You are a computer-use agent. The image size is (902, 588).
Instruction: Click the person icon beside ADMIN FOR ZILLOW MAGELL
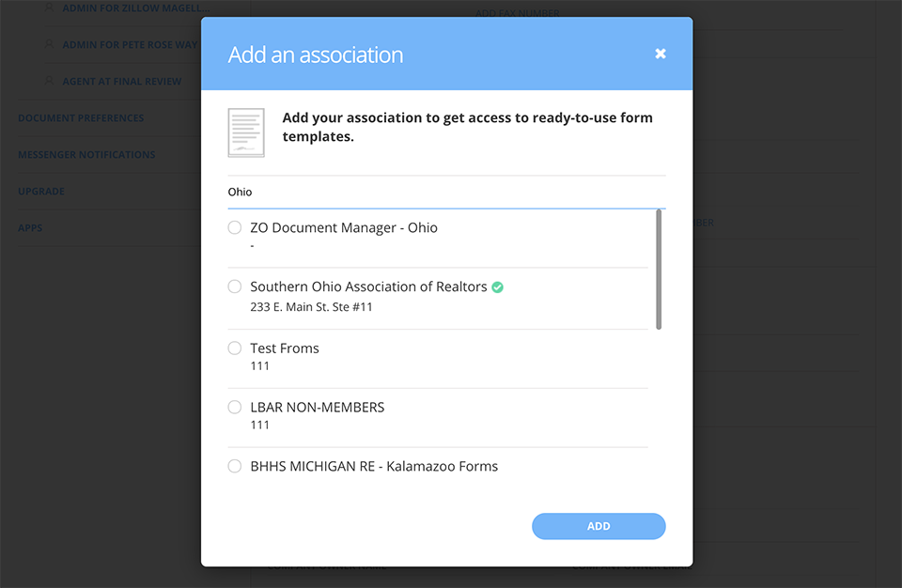pyautogui.click(x=49, y=8)
